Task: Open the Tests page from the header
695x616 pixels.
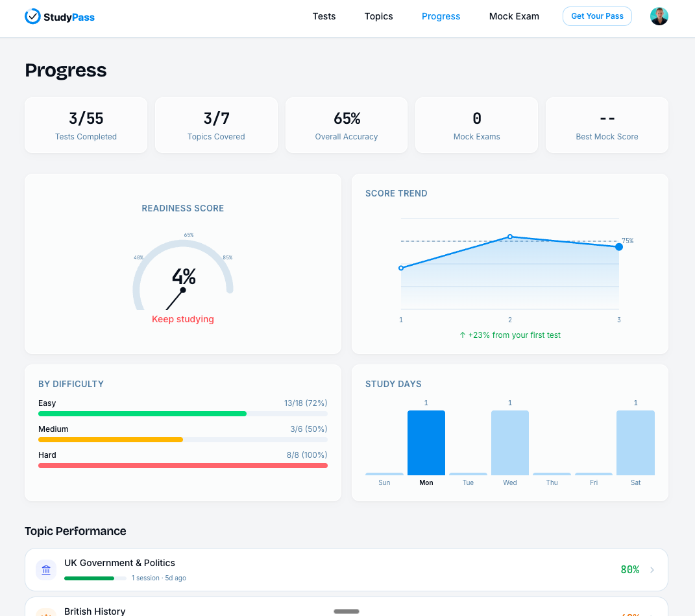Action: (324, 16)
